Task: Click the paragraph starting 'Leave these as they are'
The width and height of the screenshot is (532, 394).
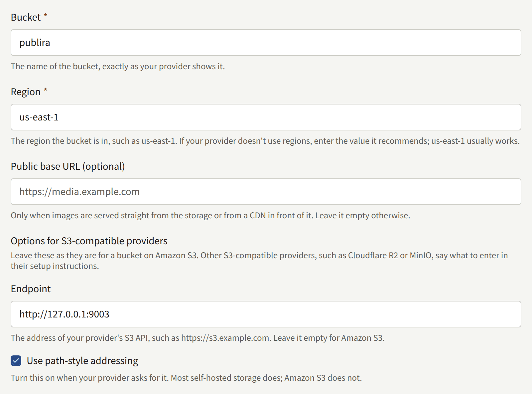Action: [x=259, y=261]
